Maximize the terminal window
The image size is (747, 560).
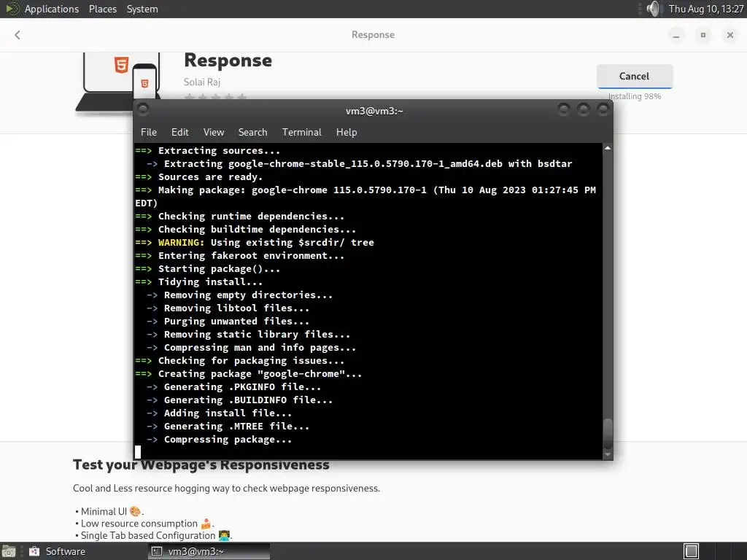pos(583,110)
